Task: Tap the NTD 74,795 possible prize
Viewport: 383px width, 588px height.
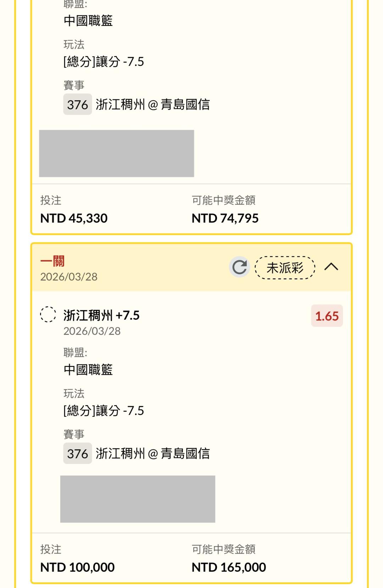Action: 225,218
